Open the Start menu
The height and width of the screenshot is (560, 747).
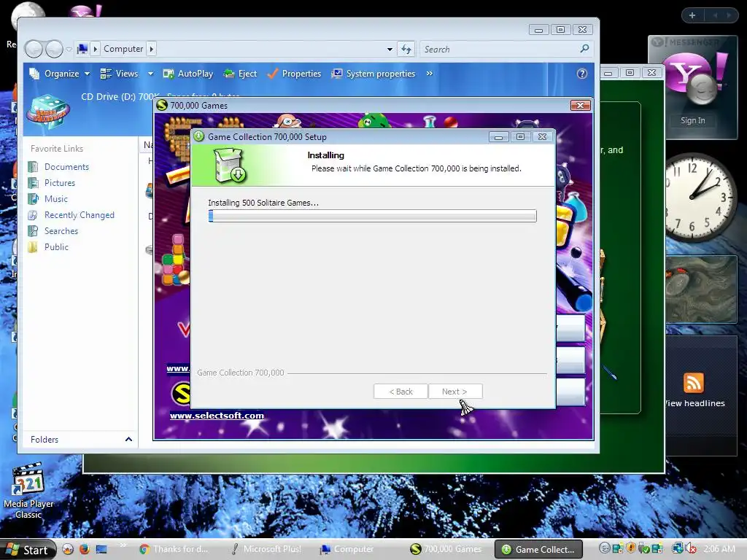click(x=28, y=550)
